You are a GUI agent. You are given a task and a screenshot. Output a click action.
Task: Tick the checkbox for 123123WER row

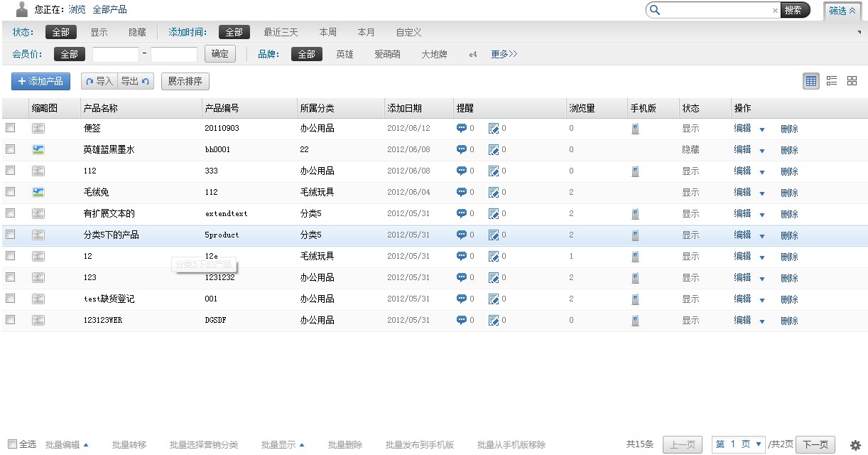coord(11,320)
